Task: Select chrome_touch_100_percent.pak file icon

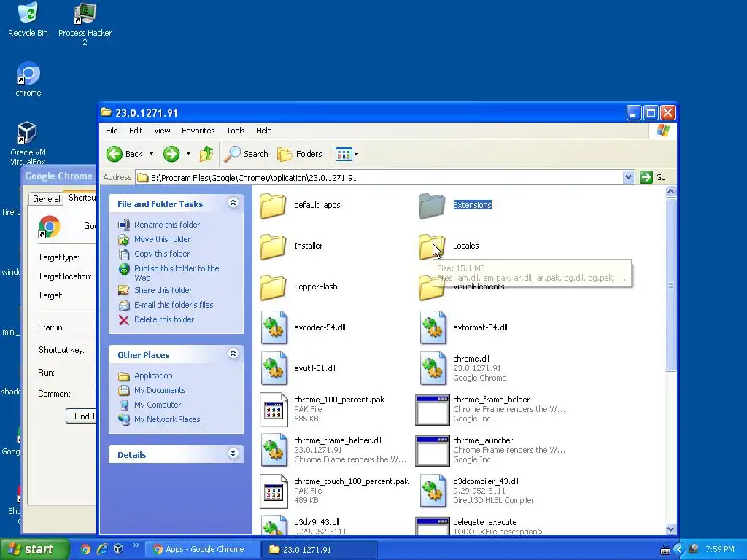Action: tap(274, 491)
